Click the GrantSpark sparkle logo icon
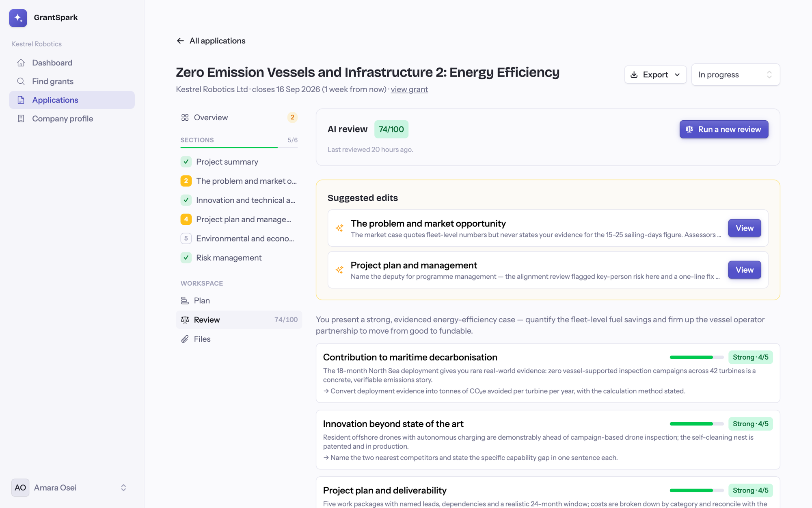The height and width of the screenshot is (508, 812). (x=18, y=18)
